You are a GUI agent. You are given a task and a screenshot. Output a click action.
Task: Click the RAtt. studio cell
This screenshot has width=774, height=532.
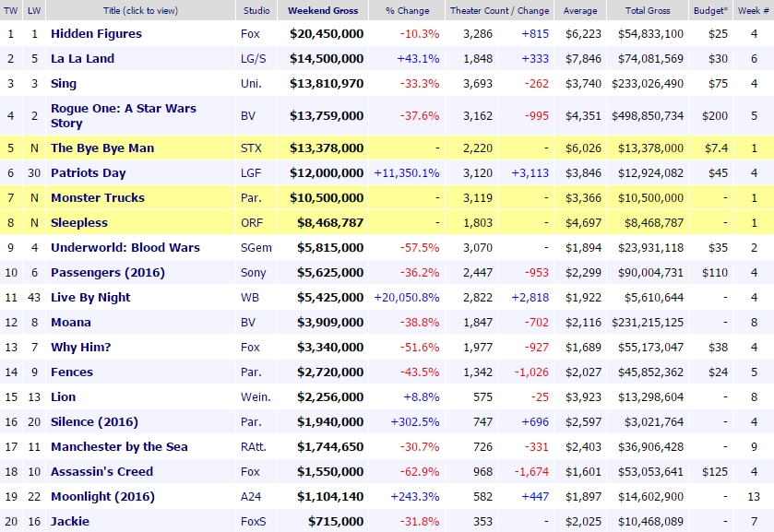[253, 446]
